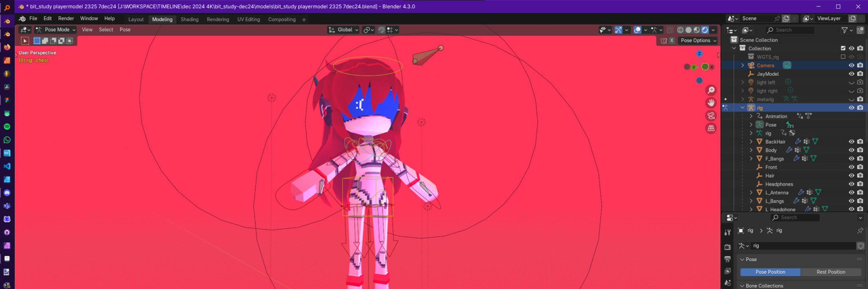The width and height of the screenshot is (868, 289).
Task: Set selection mode to Intersect
Action: 69,41
